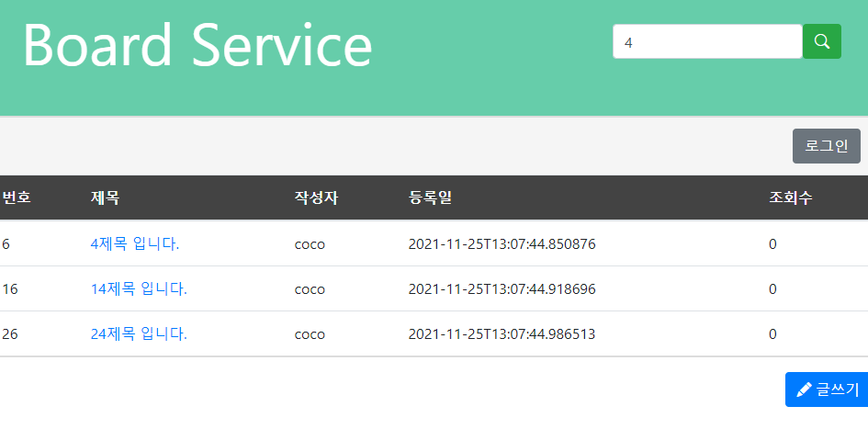868x429 pixels.
Task: Click view count 0 in row 26
Action: click(772, 334)
